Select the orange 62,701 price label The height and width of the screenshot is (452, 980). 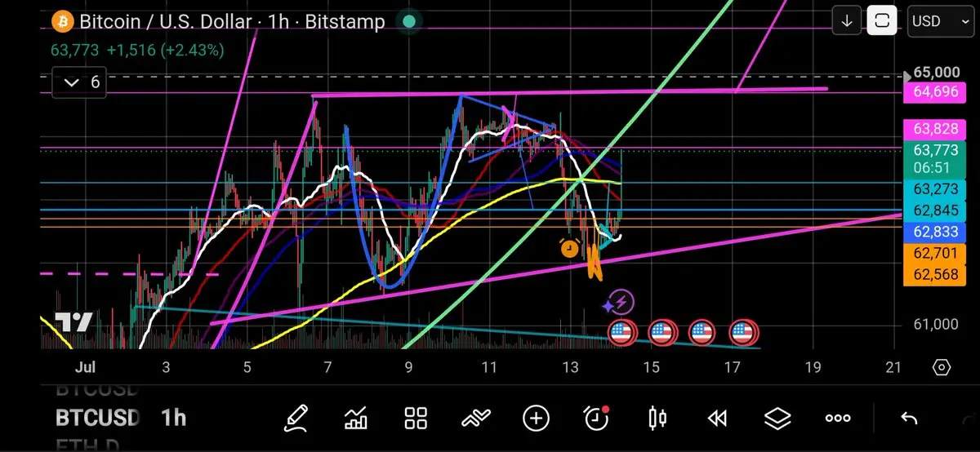coord(934,253)
